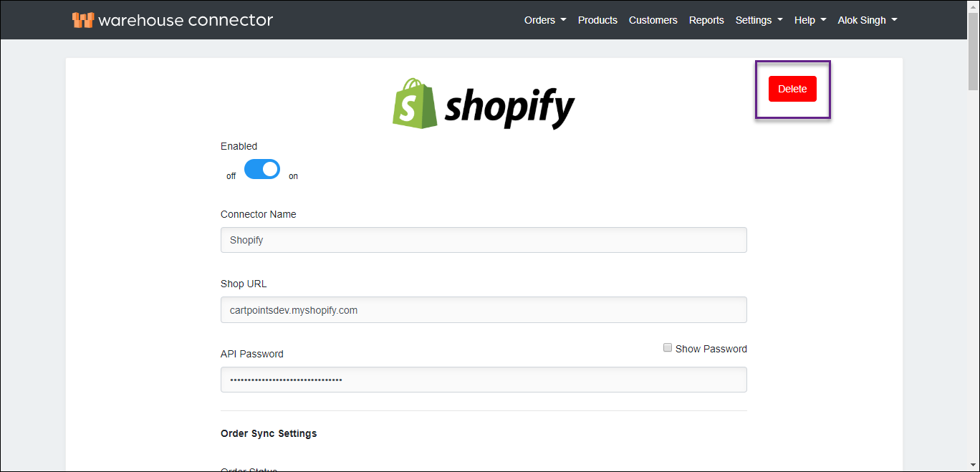The height and width of the screenshot is (472, 980).
Task: Navigate to Reports
Action: 706,20
